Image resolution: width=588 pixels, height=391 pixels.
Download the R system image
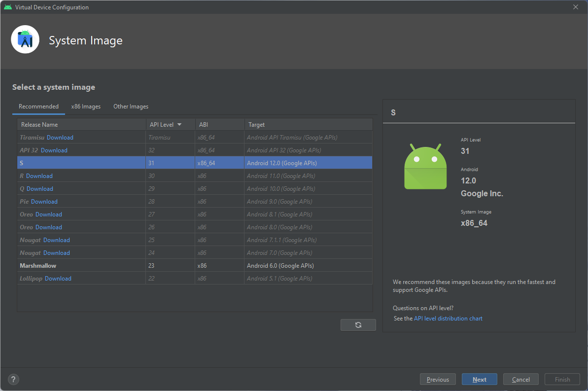39,176
